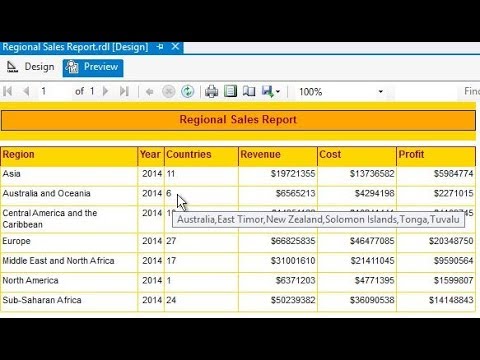The width and height of the screenshot is (480, 360).
Task: Close the Regional Sales Report.rdl tab
Action: pos(175,47)
